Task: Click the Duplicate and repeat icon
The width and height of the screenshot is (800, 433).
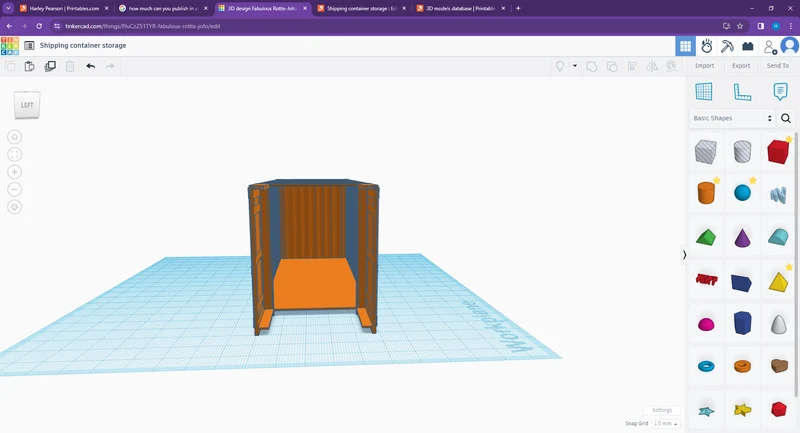Action: point(50,66)
